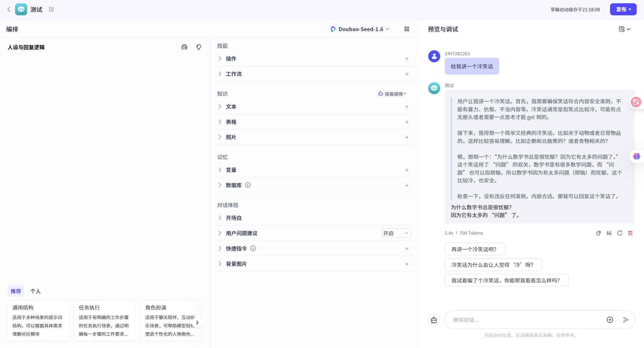This screenshot has height=348, width=644.
Task: Click the layout grid icon beside the model selector
Action: (407, 29)
